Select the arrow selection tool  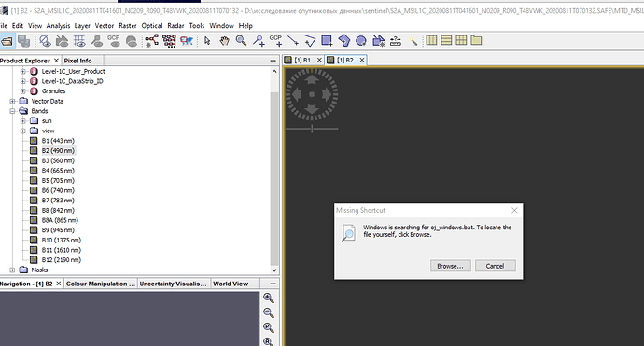(x=207, y=41)
